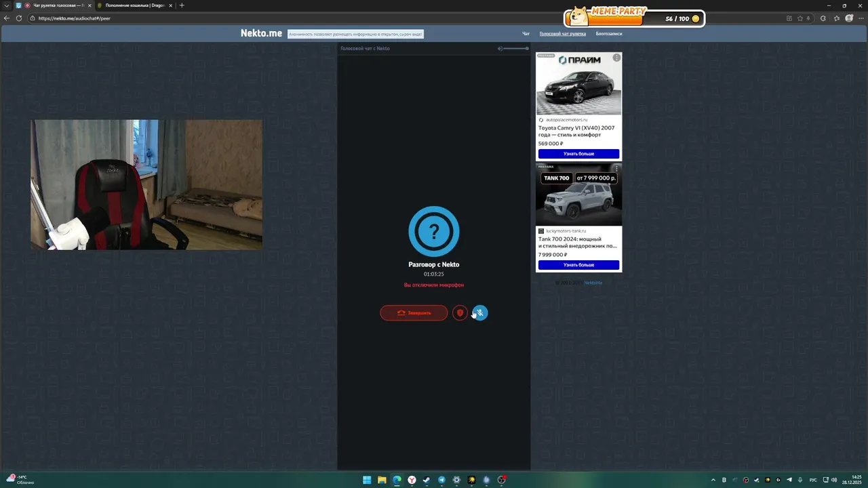Open Telegram from the taskbar

441,480
